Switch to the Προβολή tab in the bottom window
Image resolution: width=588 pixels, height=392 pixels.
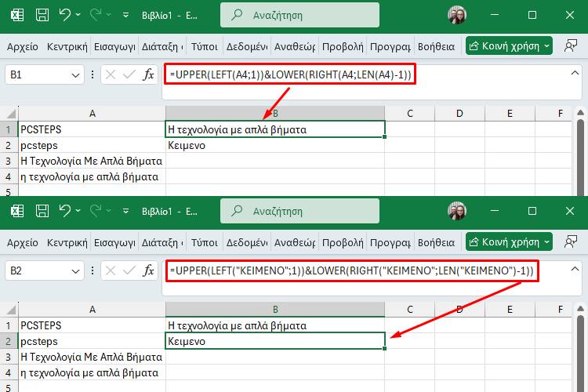point(343,242)
